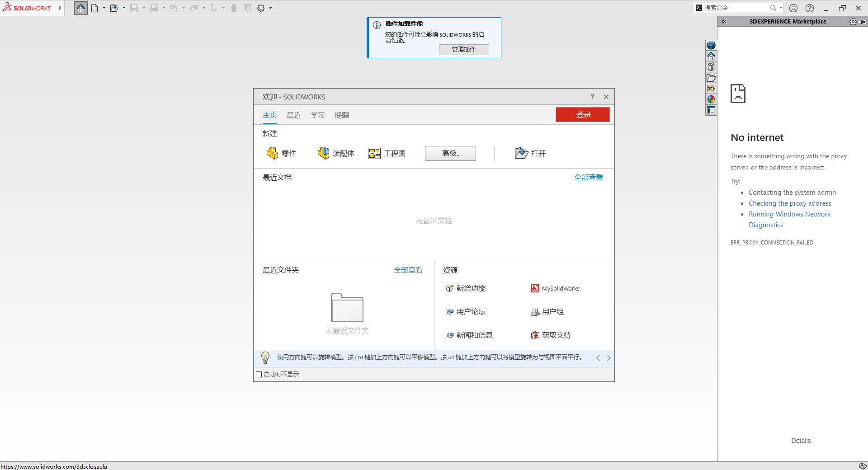The height and width of the screenshot is (470, 868).
Task: Open SOLIDWORKS Help via question mark icon
Action: pos(809,8)
